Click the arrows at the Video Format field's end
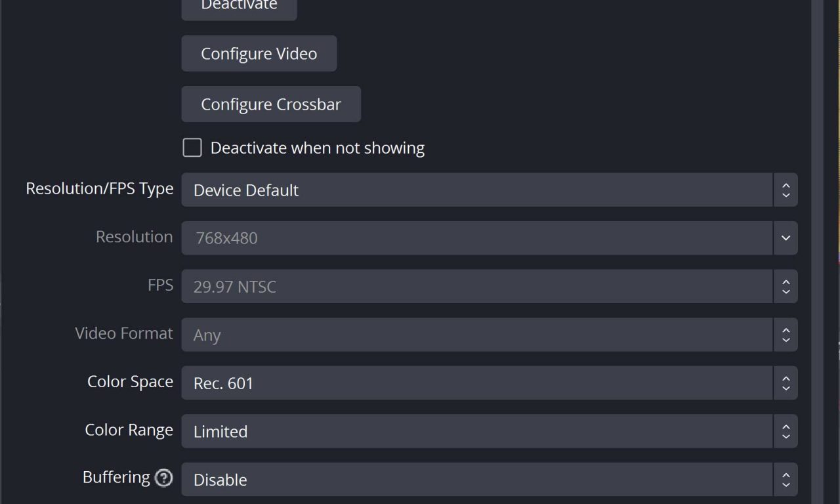Viewport: 840px width, 504px height. (786, 335)
